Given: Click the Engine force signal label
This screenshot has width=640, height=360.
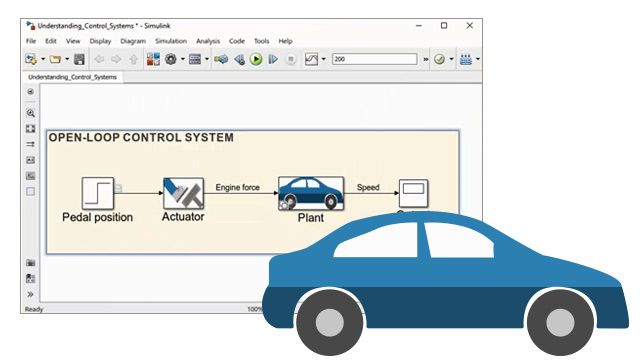Looking at the screenshot, I should point(238,187).
